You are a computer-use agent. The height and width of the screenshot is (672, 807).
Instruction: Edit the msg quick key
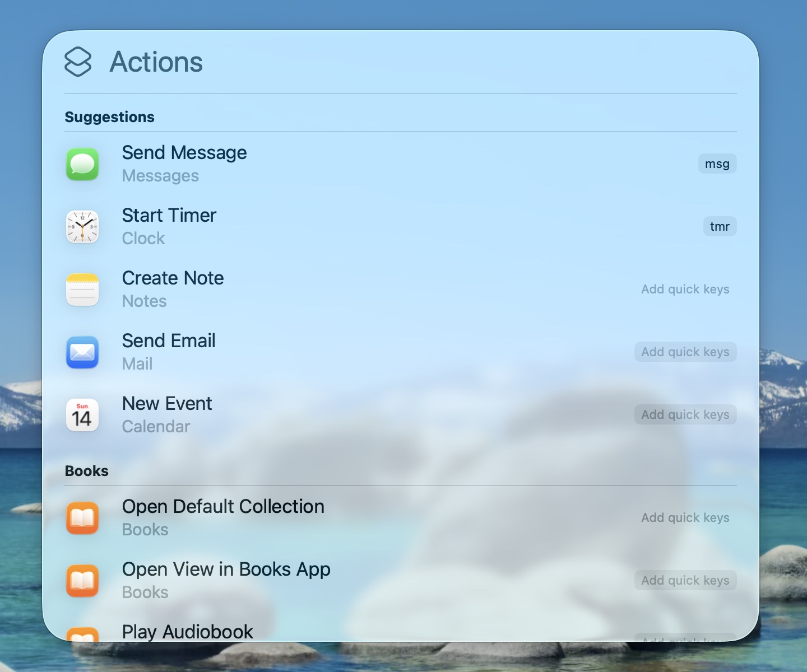[717, 164]
